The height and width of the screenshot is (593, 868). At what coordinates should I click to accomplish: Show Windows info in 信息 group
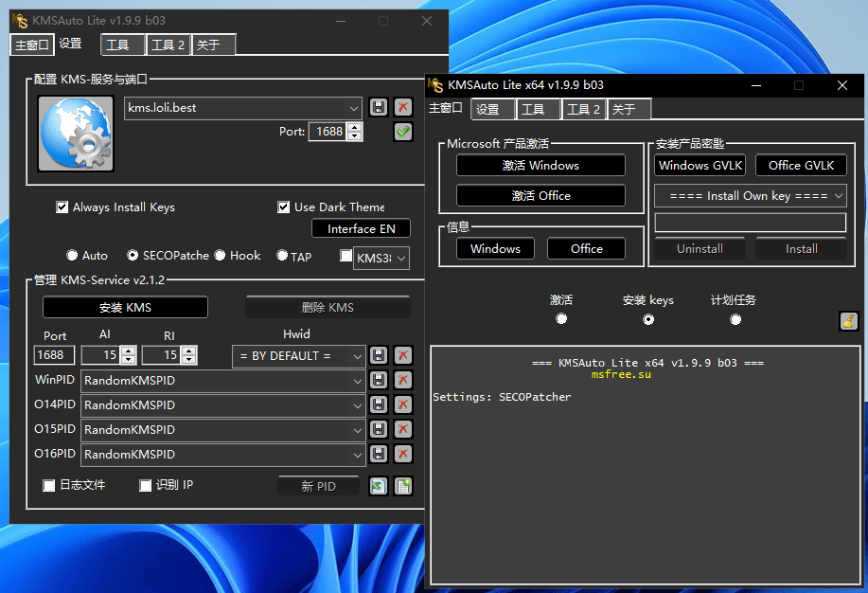tap(495, 248)
